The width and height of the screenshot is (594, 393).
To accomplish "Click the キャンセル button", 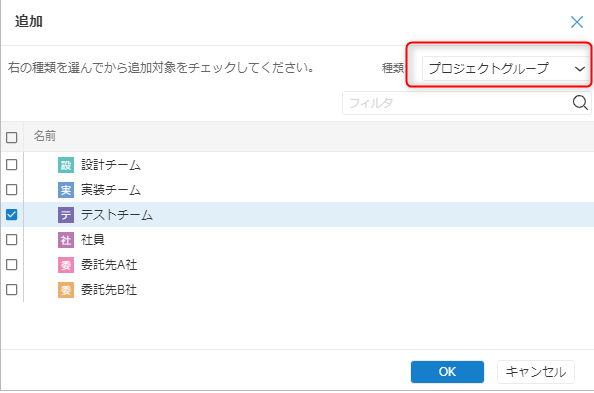I will 536,372.
